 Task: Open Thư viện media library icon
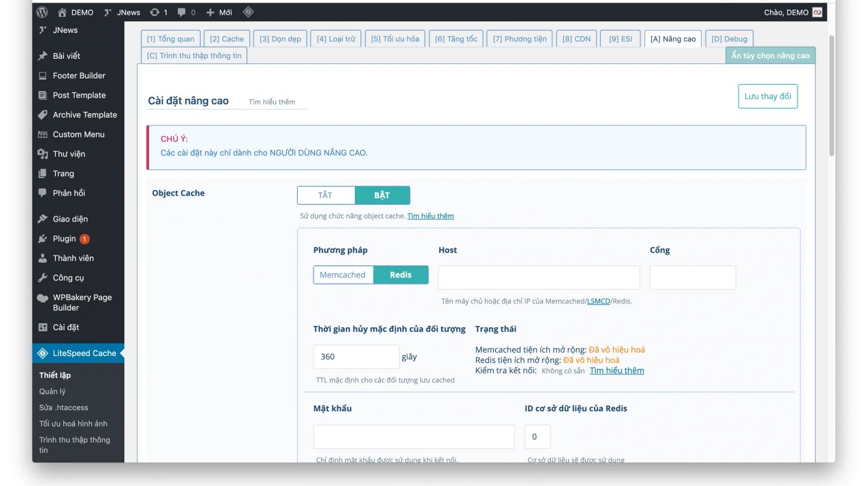point(42,154)
